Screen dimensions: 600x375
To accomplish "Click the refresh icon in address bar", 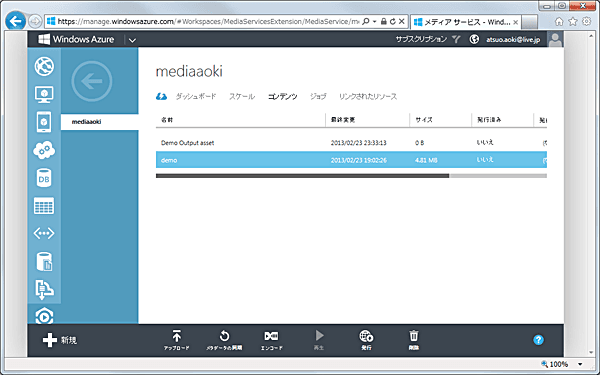I will tap(393, 21).
